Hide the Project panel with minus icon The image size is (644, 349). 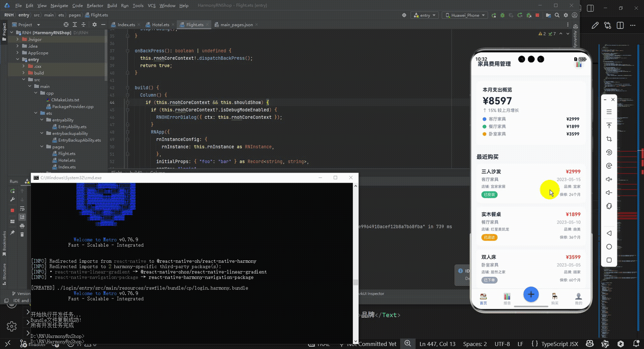point(104,25)
